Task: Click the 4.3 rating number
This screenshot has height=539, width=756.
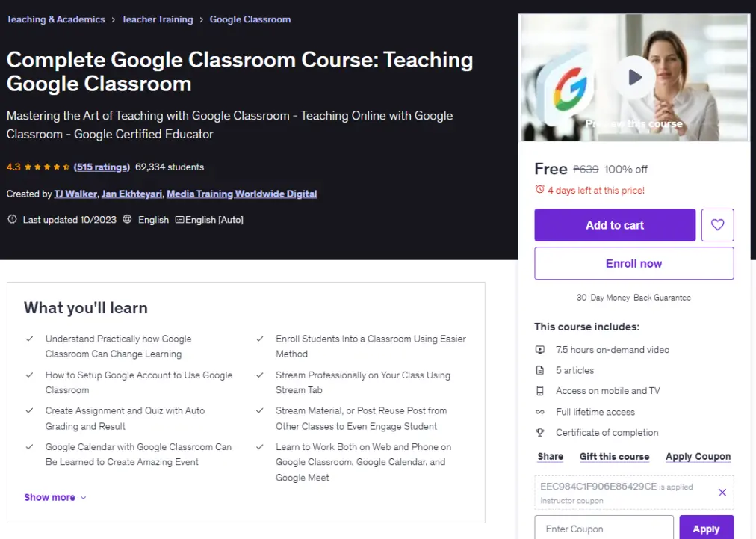Action: (13, 167)
